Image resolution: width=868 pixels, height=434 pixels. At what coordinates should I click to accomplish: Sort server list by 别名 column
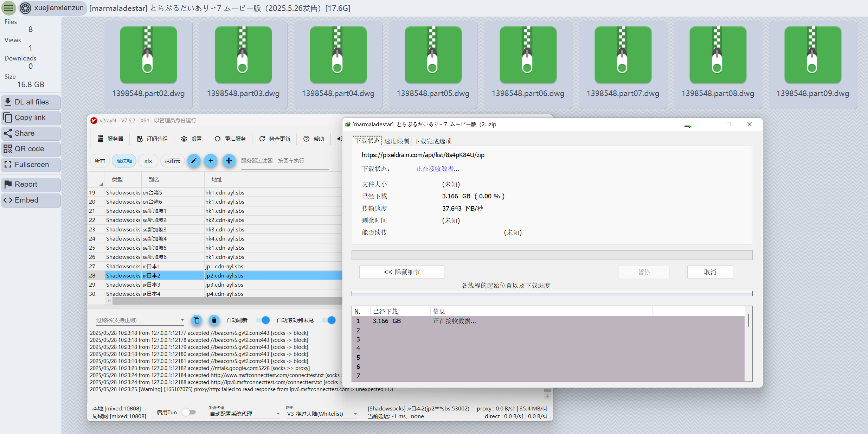[173, 179]
